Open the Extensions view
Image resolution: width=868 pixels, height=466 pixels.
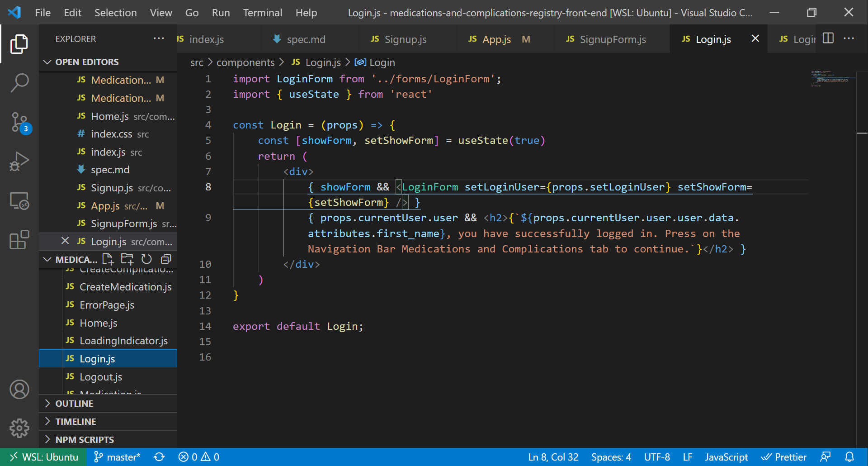click(19, 240)
